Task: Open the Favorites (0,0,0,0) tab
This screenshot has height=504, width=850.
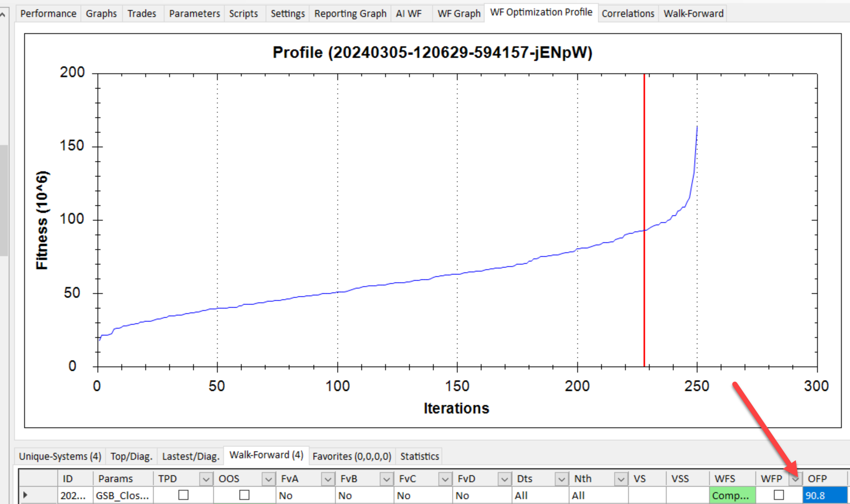Action: [x=352, y=456]
